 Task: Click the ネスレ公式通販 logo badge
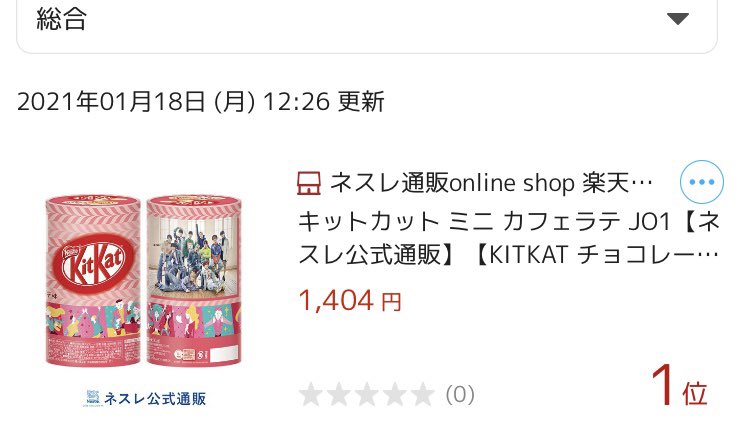tap(146, 398)
